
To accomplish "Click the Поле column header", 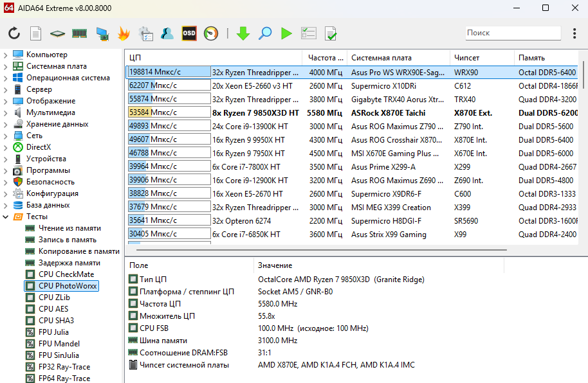I will [x=190, y=265].
